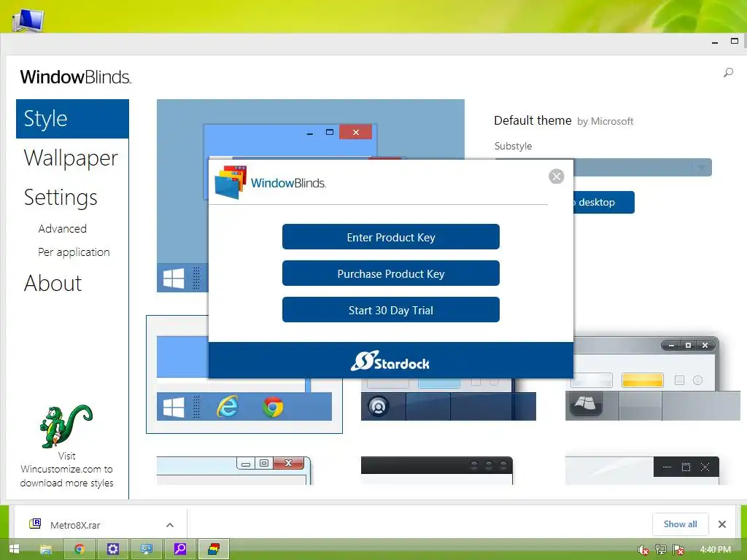Open the Substyle dropdown
Viewport: 747px width, 560px height.
point(643,168)
